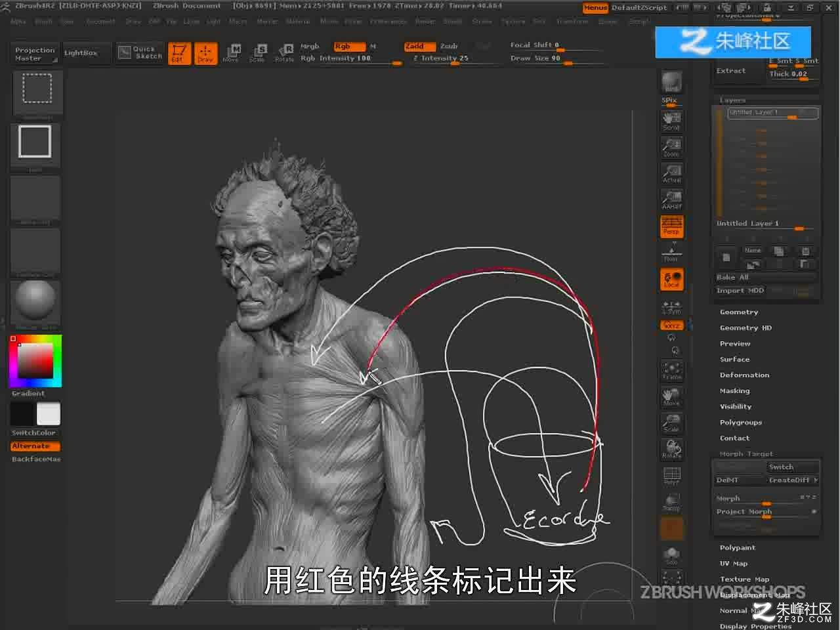Open the Material menu
840x630 pixels.
[x=298, y=22]
